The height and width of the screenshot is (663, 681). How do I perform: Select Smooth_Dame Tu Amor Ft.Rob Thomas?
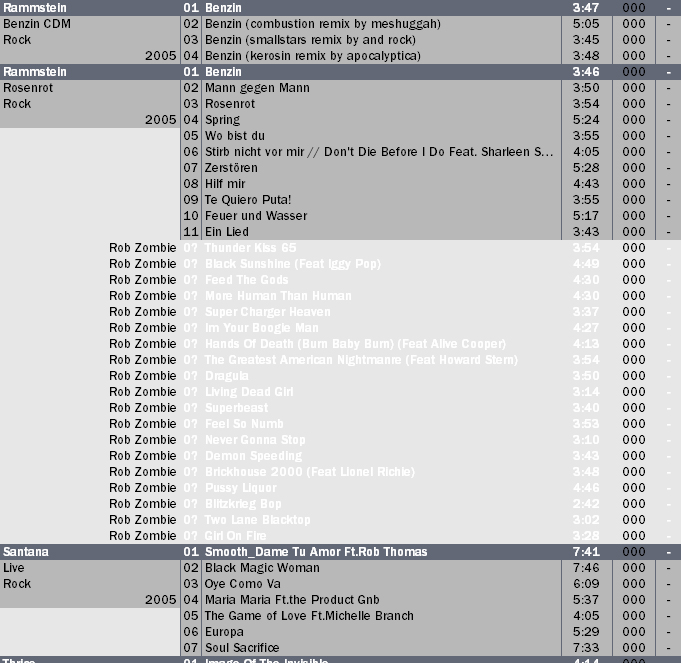coord(316,552)
